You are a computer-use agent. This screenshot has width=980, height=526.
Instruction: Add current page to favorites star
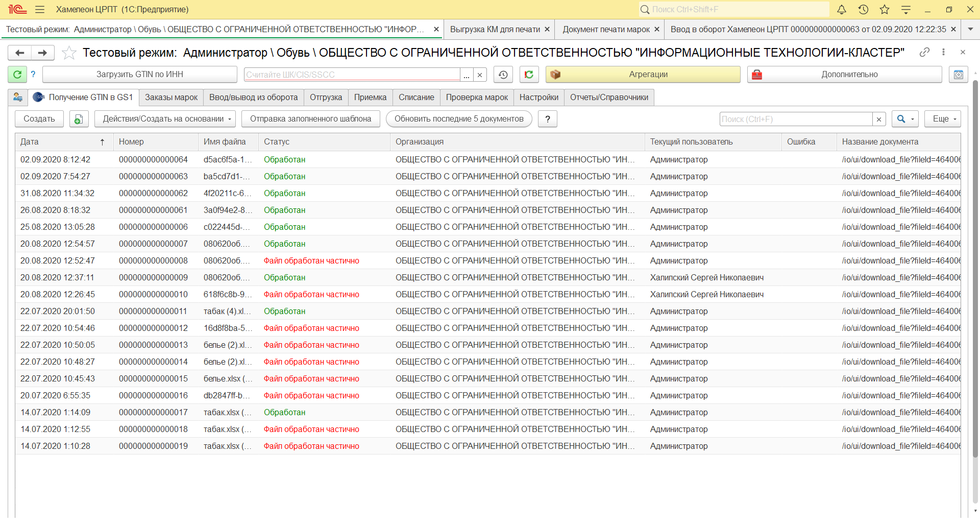click(x=69, y=53)
